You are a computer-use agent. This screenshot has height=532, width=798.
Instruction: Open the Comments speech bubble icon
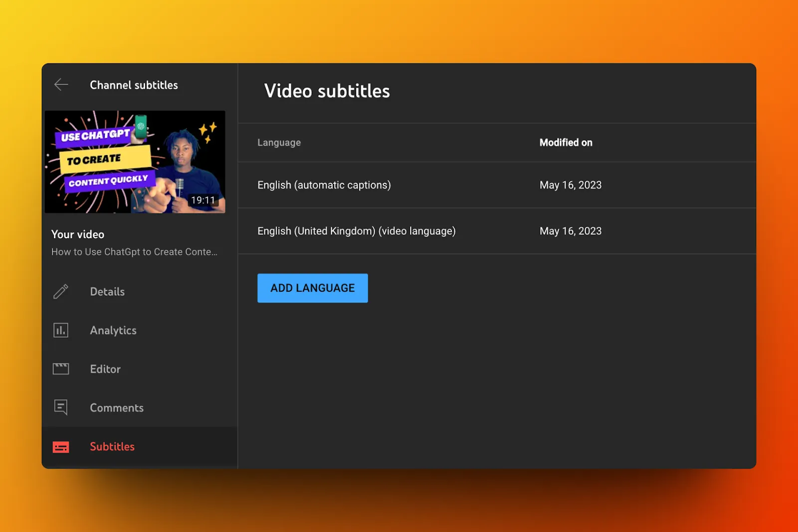click(61, 407)
